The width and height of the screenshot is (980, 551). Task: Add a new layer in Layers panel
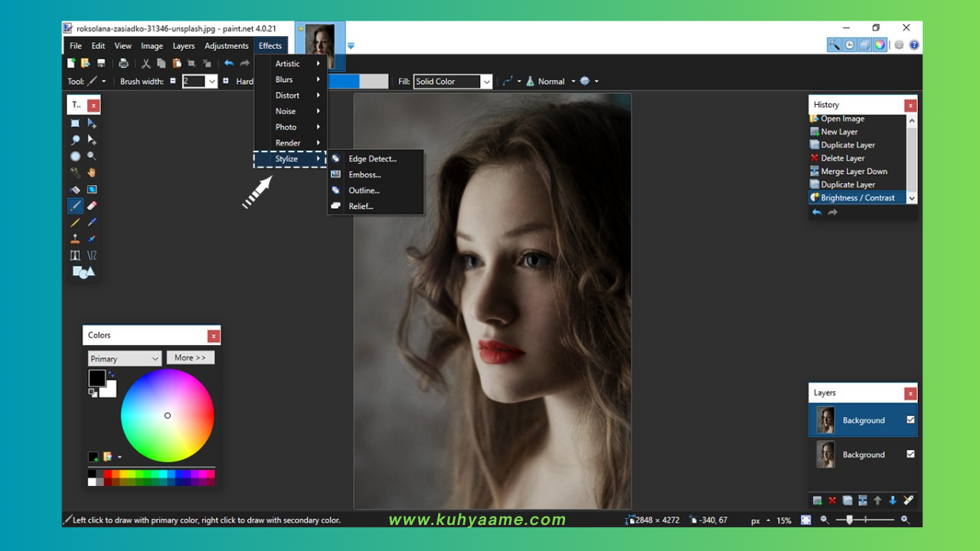coord(817,500)
